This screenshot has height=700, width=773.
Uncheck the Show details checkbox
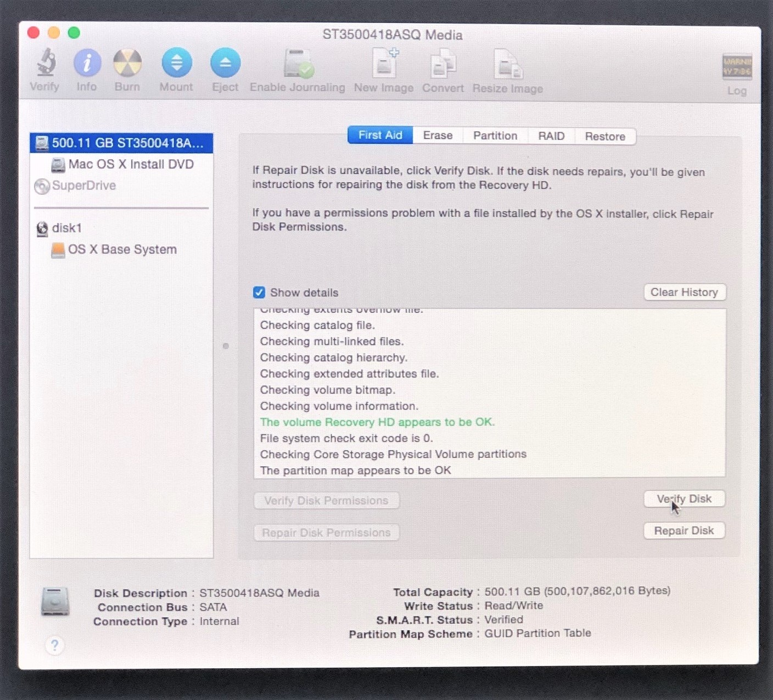(x=259, y=292)
